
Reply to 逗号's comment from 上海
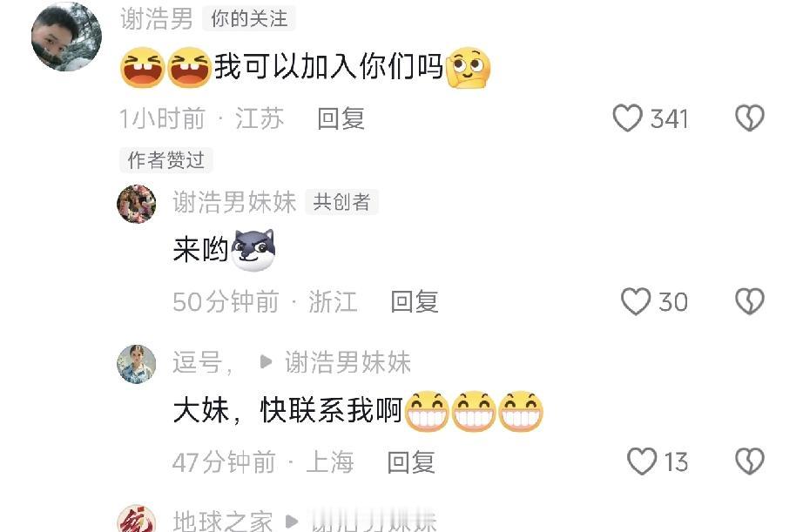coord(411,462)
